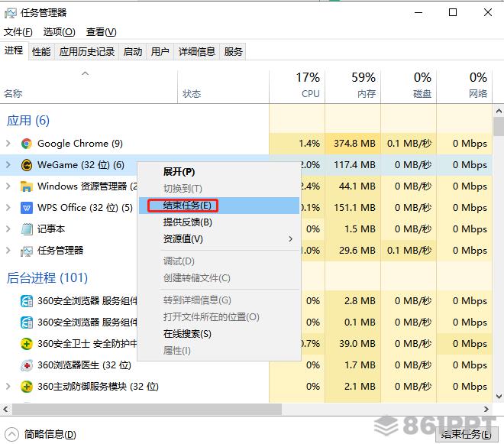Click WPS Office's 151.1 MB memory value

click(x=354, y=208)
